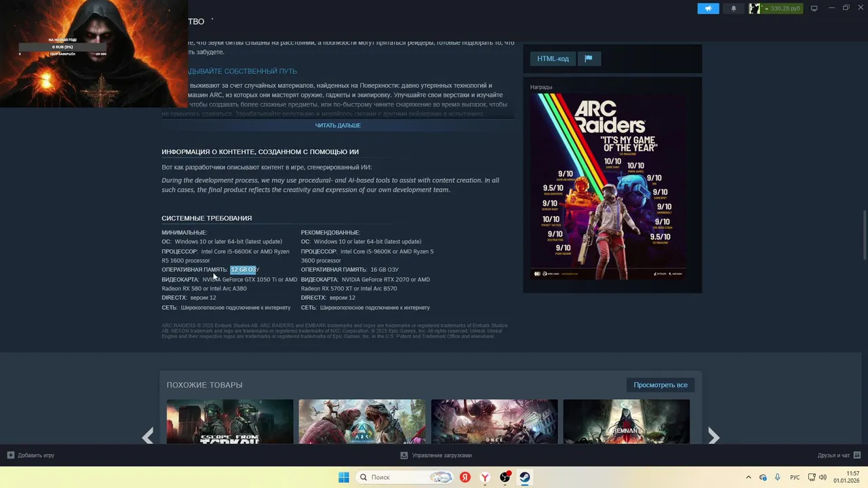Image resolution: width=868 pixels, height=488 pixels.
Task: Click the wallet balance 330,28 руб
Action: tap(785, 9)
